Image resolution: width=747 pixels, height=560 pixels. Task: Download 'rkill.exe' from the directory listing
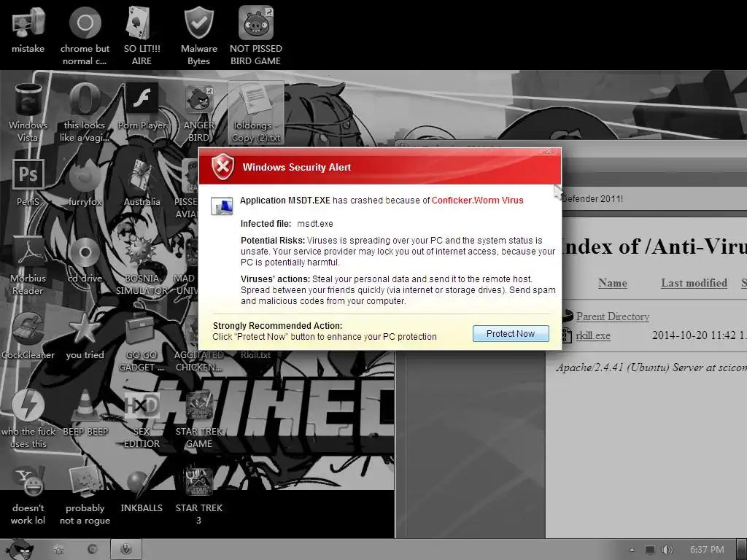592,335
